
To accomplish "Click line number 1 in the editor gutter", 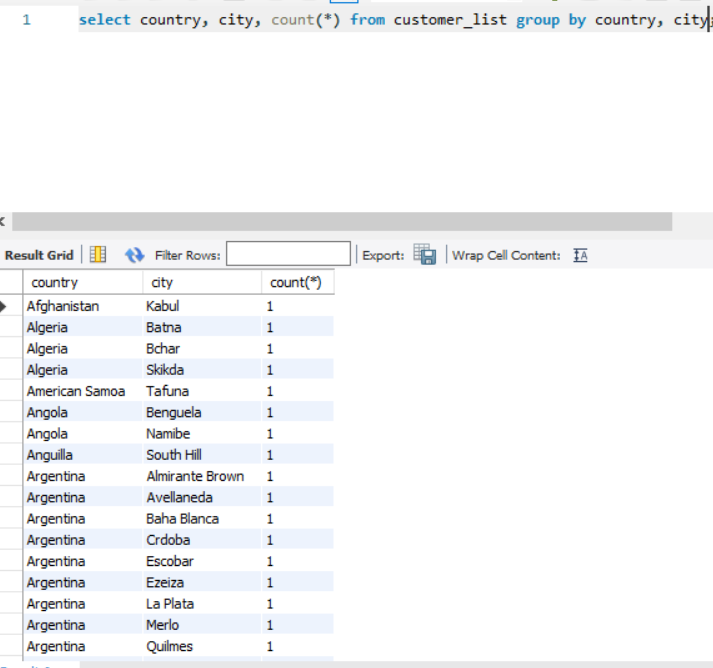I will pos(27,20).
